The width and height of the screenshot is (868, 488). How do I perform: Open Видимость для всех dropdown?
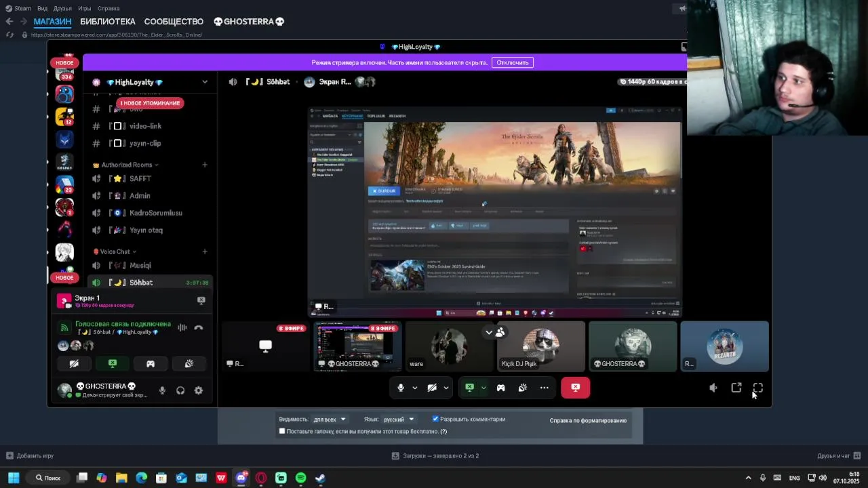tap(330, 420)
